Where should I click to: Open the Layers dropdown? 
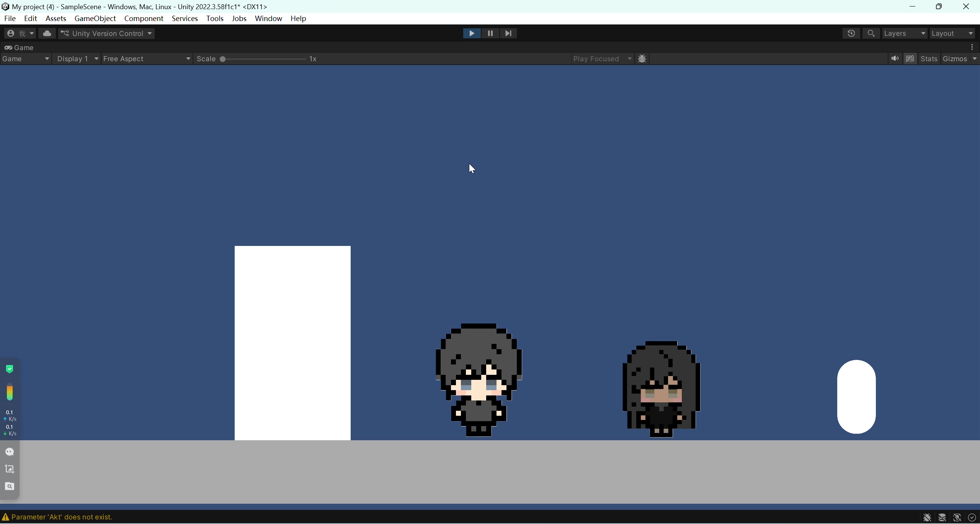click(x=905, y=33)
